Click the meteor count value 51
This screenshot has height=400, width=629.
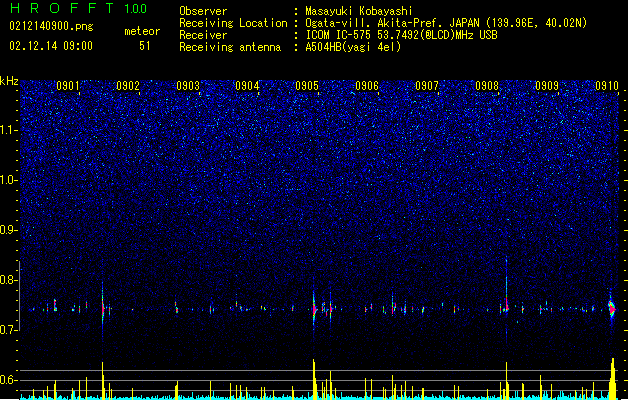click(x=145, y=46)
